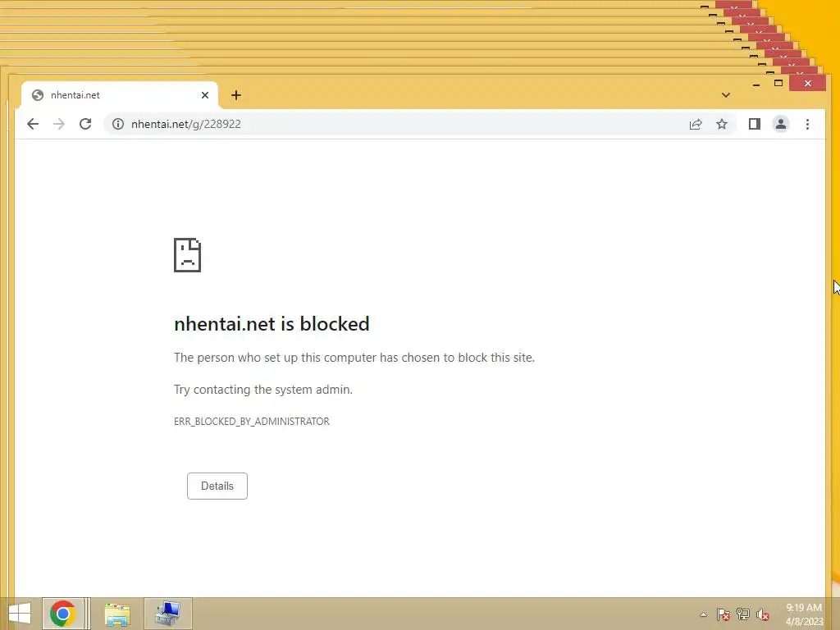
Task: Open a new tab with plus button
Action: pyautogui.click(x=236, y=95)
